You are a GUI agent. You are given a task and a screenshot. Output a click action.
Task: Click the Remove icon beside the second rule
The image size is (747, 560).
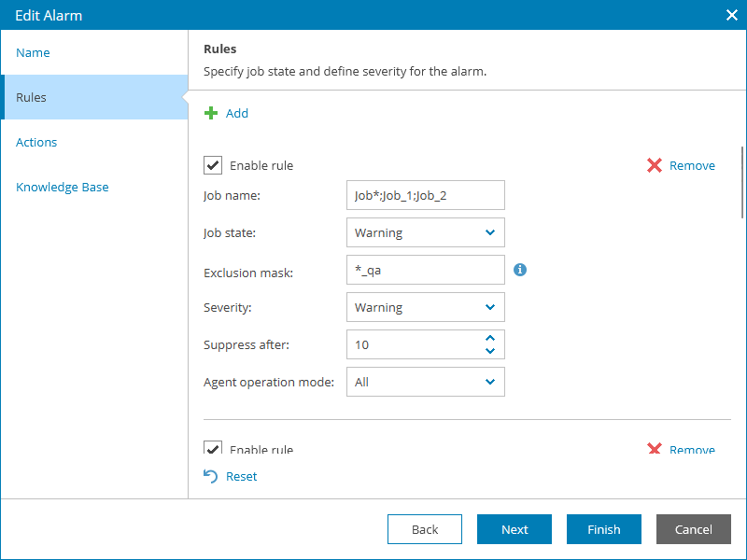pyautogui.click(x=656, y=449)
